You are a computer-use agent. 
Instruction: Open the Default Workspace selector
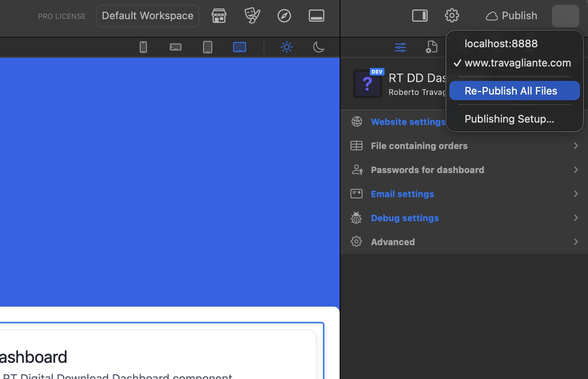click(147, 16)
